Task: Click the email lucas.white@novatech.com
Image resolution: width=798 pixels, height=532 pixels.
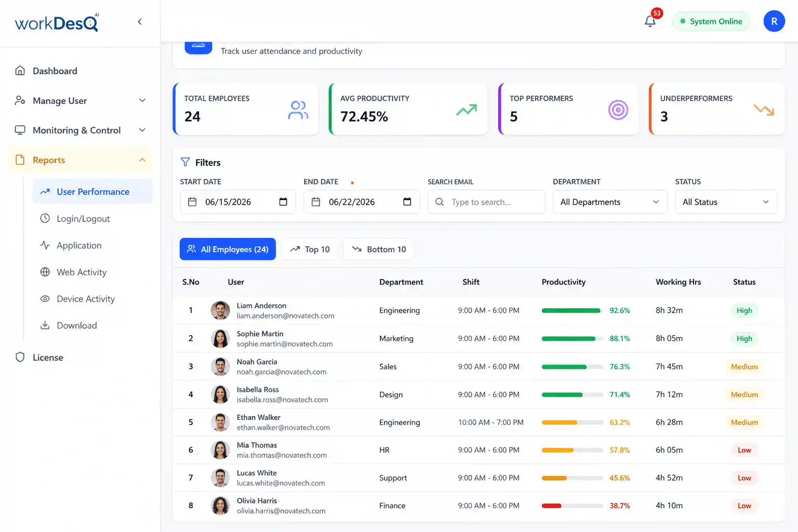Action: click(x=281, y=483)
